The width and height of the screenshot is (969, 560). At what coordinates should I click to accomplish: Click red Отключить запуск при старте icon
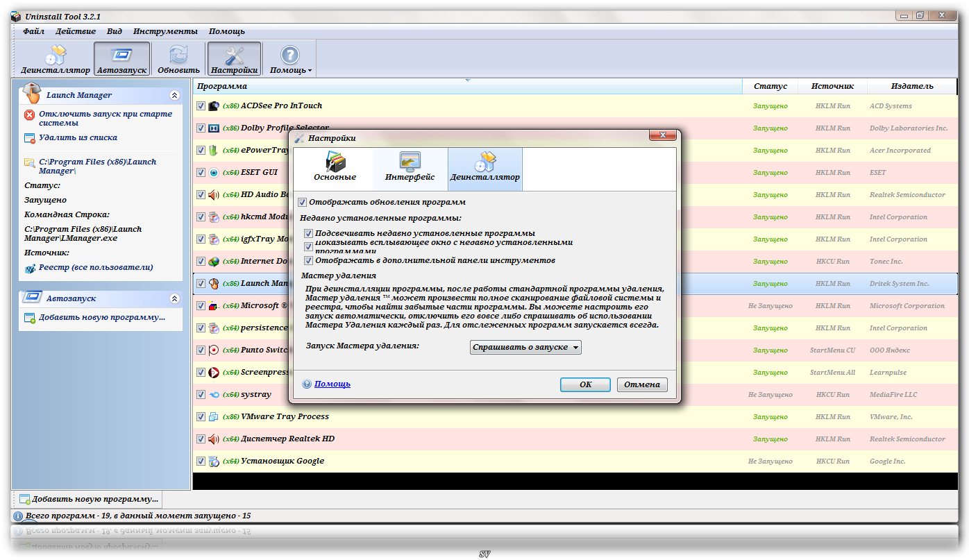click(x=29, y=114)
